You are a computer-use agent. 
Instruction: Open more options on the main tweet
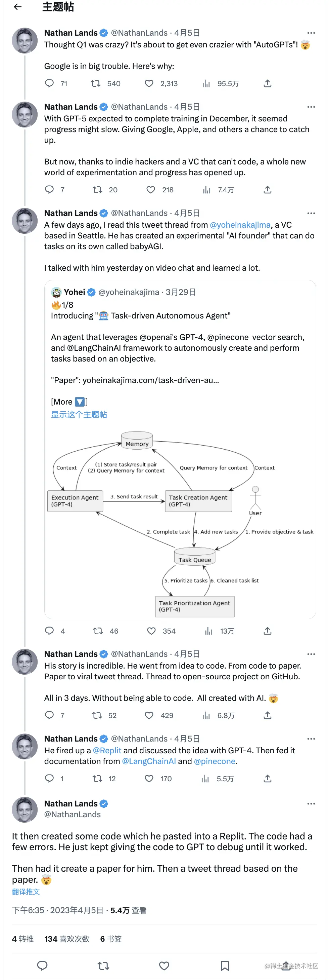point(311,804)
